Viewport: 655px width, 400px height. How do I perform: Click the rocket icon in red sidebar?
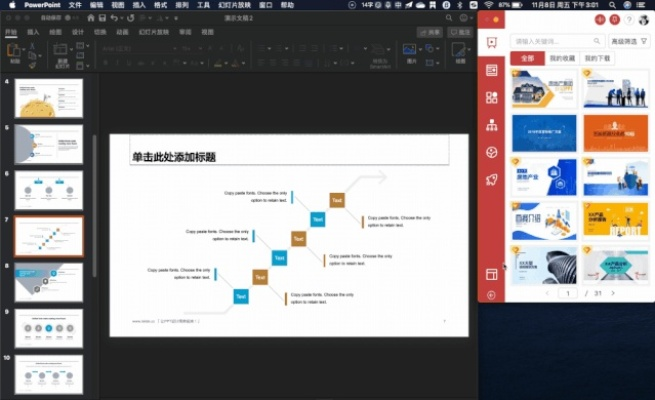[x=491, y=179]
